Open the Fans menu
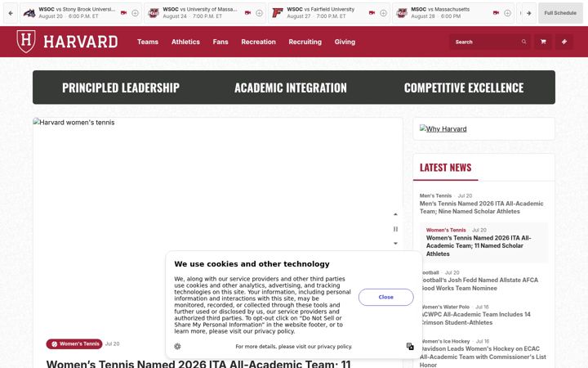The image size is (588, 368). coord(220,42)
